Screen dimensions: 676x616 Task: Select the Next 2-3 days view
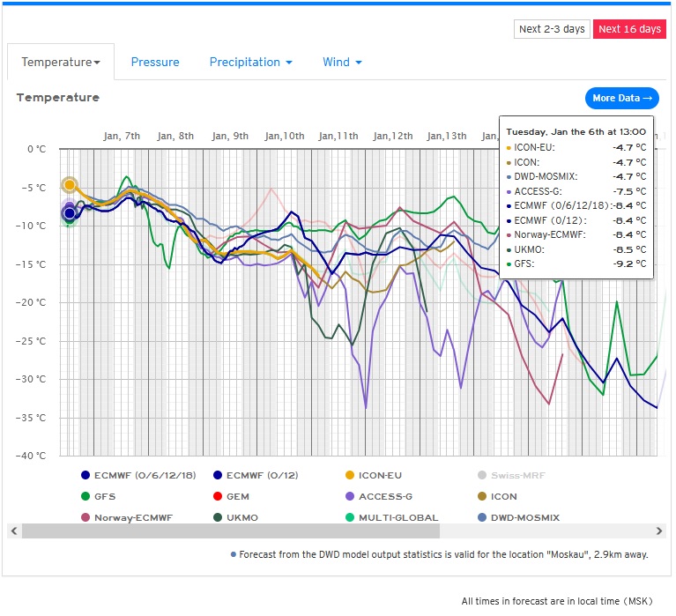pyautogui.click(x=552, y=29)
